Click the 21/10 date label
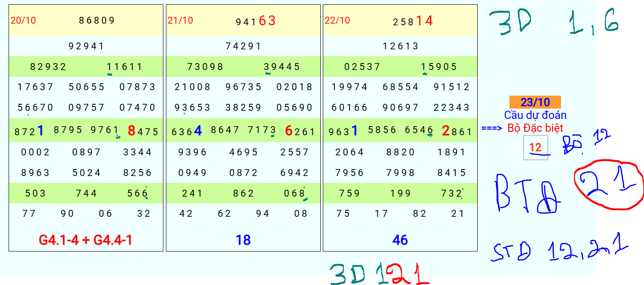The height and width of the screenshot is (285, 644). 181,20
